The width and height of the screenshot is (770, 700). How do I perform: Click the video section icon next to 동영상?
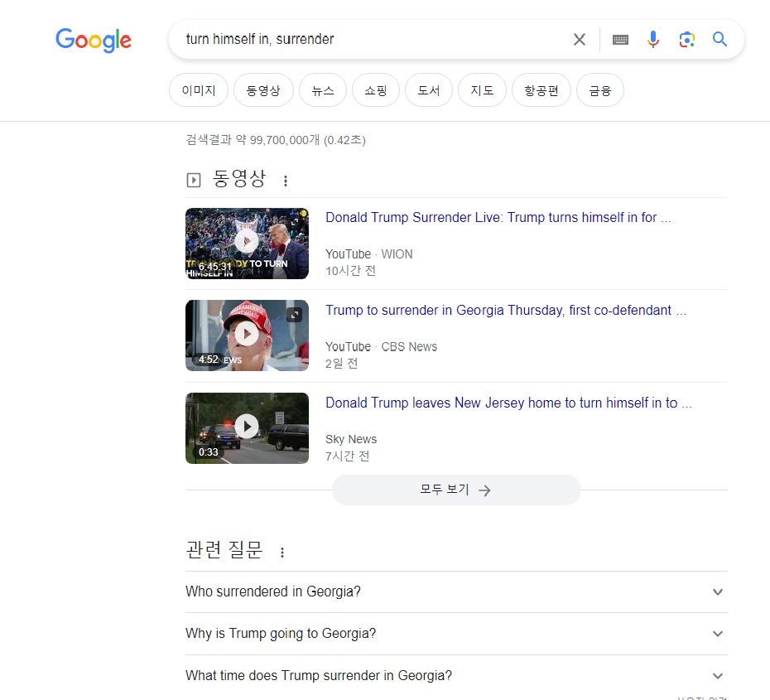click(x=194, y=181)
